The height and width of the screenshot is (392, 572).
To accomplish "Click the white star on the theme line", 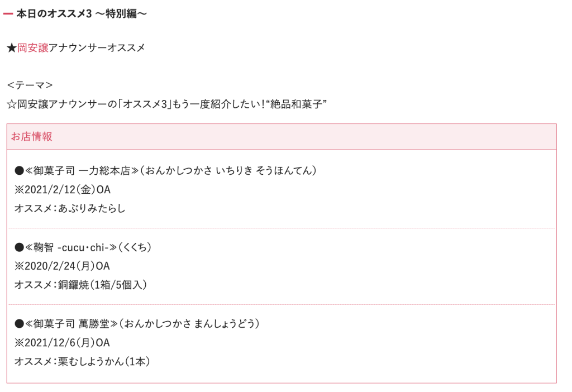I will pos(12,104).
